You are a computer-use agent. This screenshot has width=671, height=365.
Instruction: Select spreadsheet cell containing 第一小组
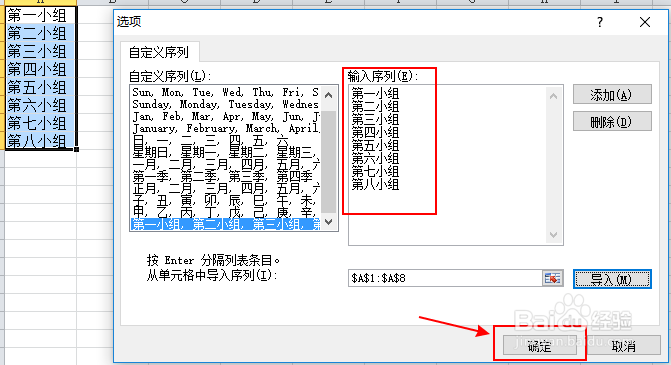coord(40,15)
